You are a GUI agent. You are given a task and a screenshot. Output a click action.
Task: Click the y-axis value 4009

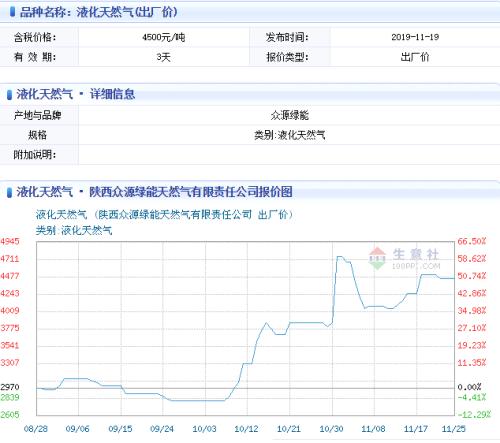coord(10,311)
